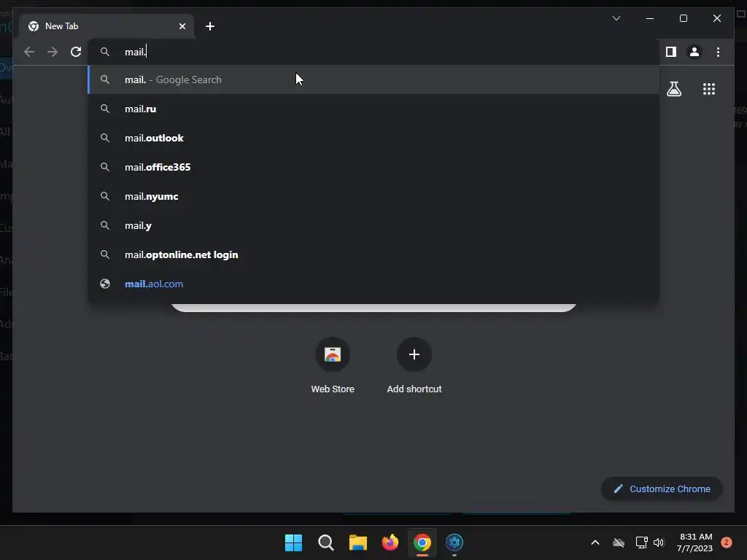Go back with the back arrow
This screenshot has width=747, height=560.
[x=29, y=52]
